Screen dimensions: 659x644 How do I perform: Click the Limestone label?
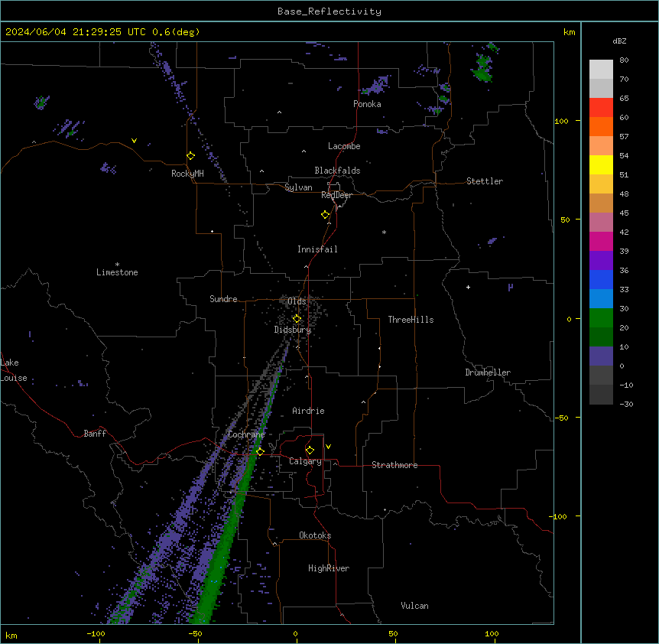pos(117,272)
